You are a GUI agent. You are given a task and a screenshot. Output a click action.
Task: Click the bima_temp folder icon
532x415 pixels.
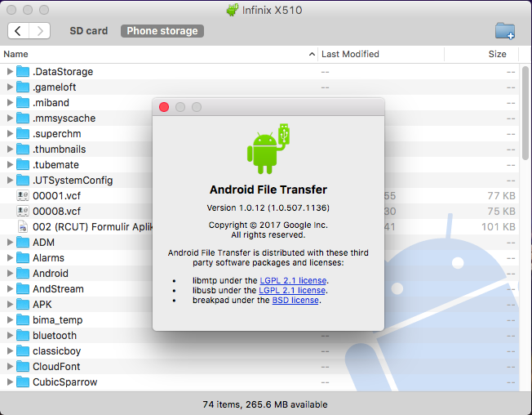[x=23, y=320]
